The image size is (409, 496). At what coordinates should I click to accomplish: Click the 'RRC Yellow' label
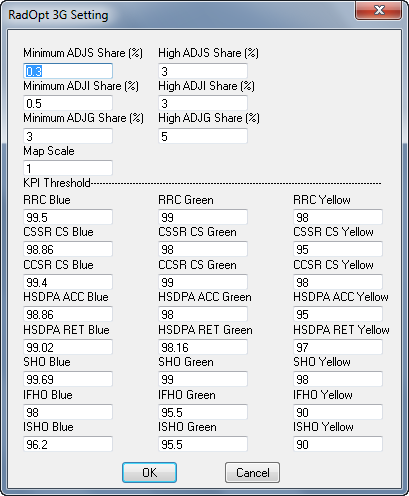pos(322,200)
